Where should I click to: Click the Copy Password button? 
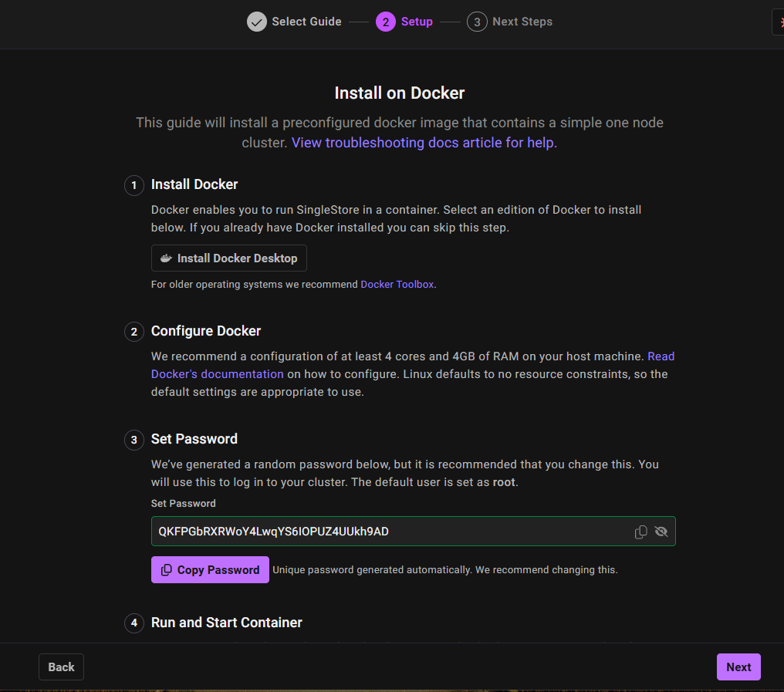pos(210,570)
